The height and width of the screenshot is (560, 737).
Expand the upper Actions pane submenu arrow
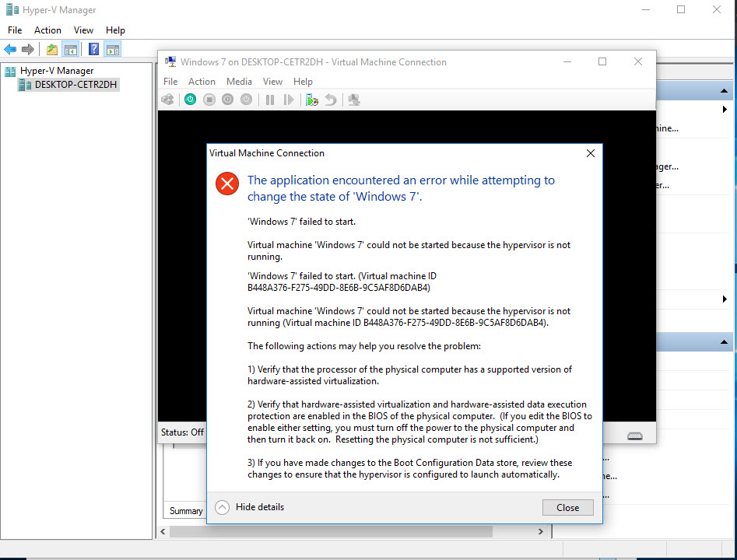point(725,110)
